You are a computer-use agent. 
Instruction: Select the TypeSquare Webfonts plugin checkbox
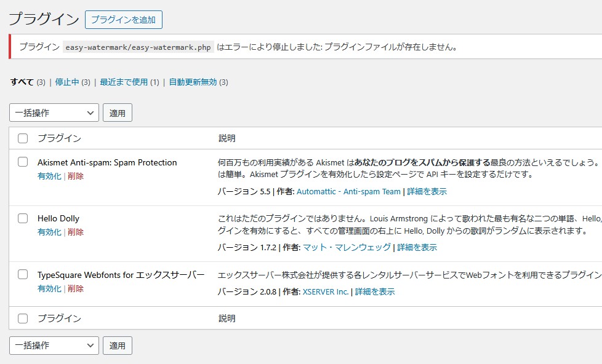(23, 274)
